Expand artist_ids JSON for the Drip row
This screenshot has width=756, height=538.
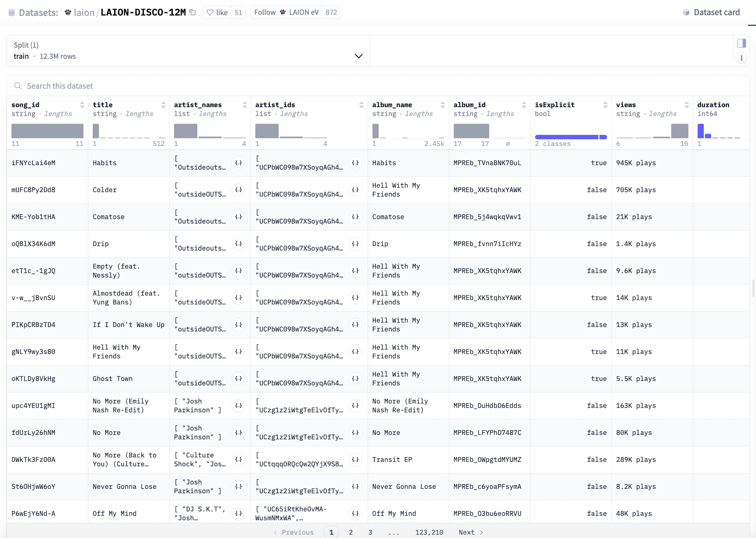click(x=355, y=244)
